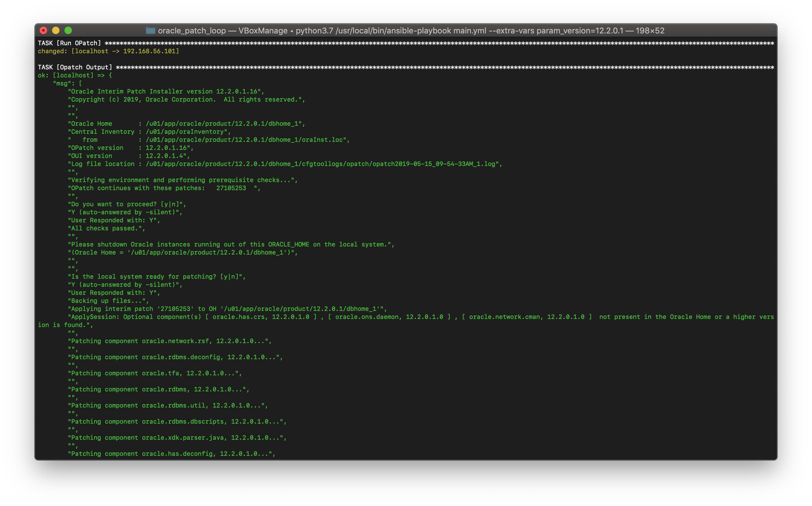The image size is (812, 506).
Task: Click the 'TASK [Opatch Output]' header line
Action: [75, 67]
